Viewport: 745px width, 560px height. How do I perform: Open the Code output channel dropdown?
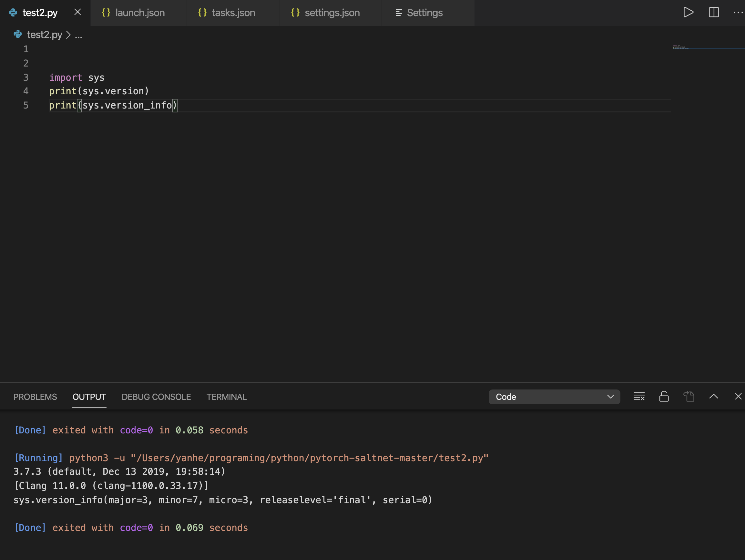(x=554, y=397)
